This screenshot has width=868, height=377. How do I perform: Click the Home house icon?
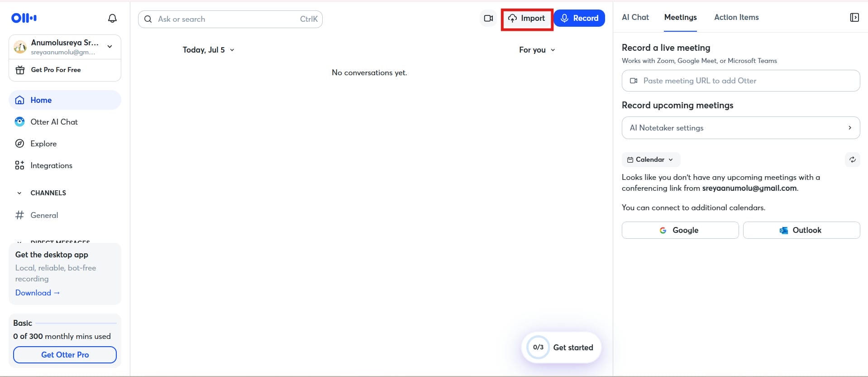pos(19,100)
